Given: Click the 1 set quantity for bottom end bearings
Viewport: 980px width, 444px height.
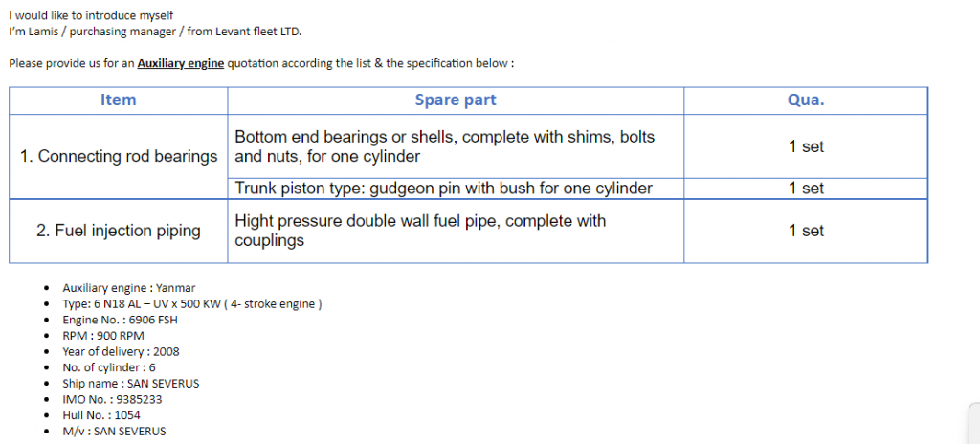Looking at the screenshot, I should 806,146.
